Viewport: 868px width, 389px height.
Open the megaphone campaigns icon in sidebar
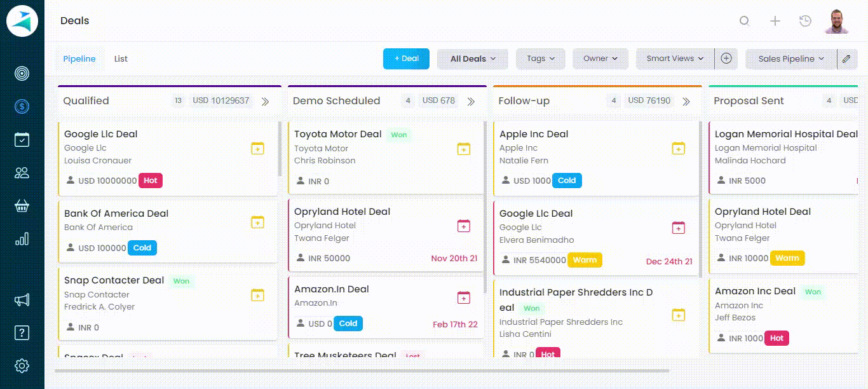point(22,300)
